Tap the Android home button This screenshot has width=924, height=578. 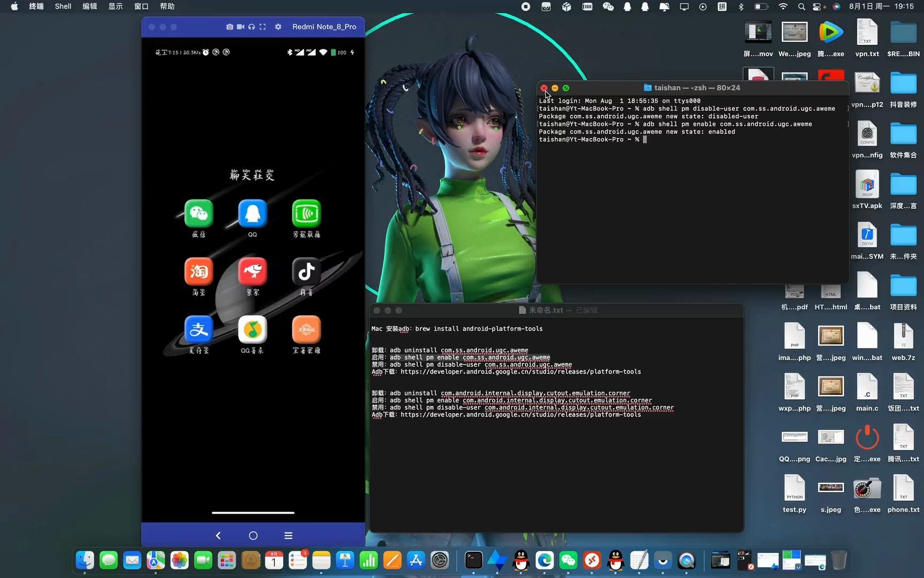click(x=252, y=535)
